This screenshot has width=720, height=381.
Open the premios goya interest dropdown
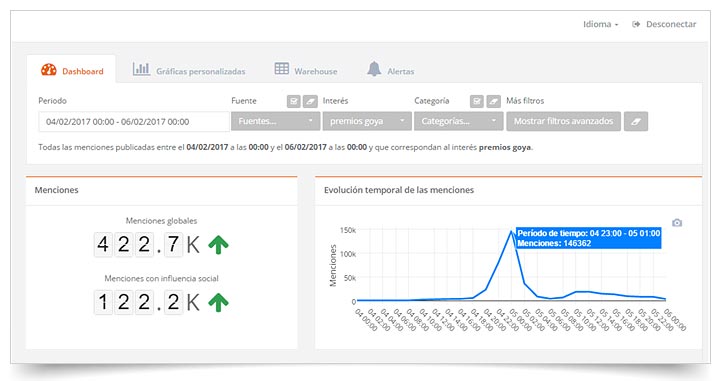(x=367, y=121)
